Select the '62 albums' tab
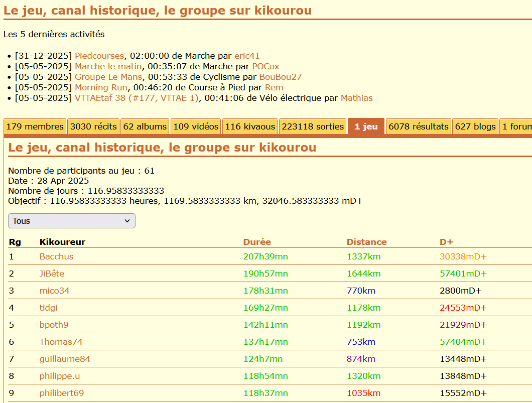Viewport: 532px width, 403px height. [x=145, y=127]
